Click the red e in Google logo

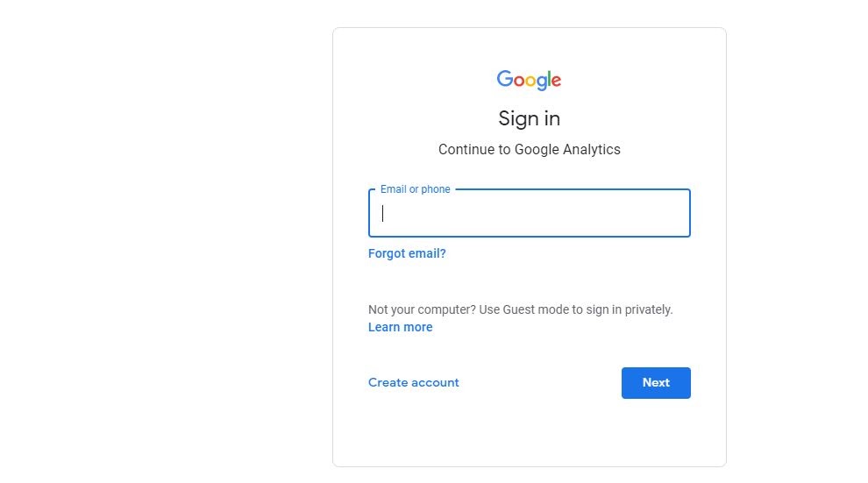click(x=555, y=82)
